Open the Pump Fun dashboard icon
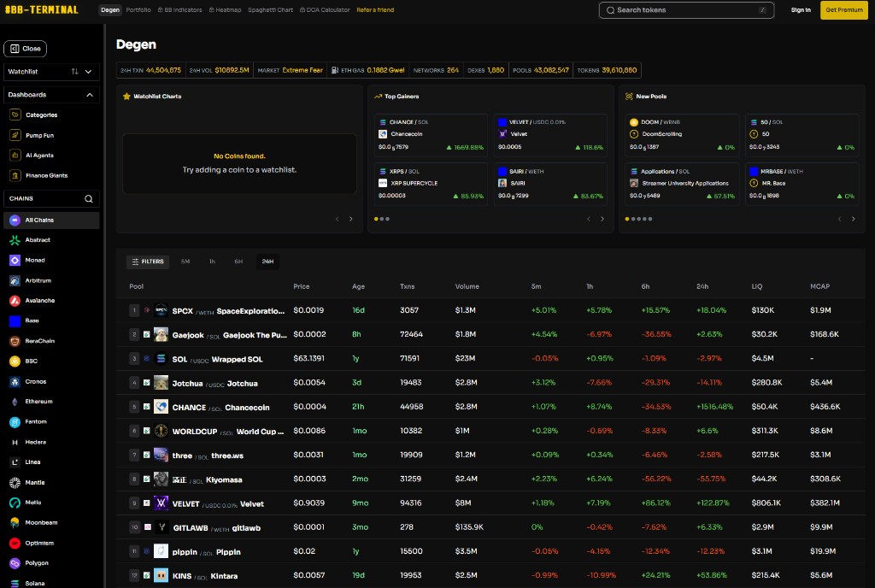875x588 pixels. pyautogui.click(x=15, y=135)
